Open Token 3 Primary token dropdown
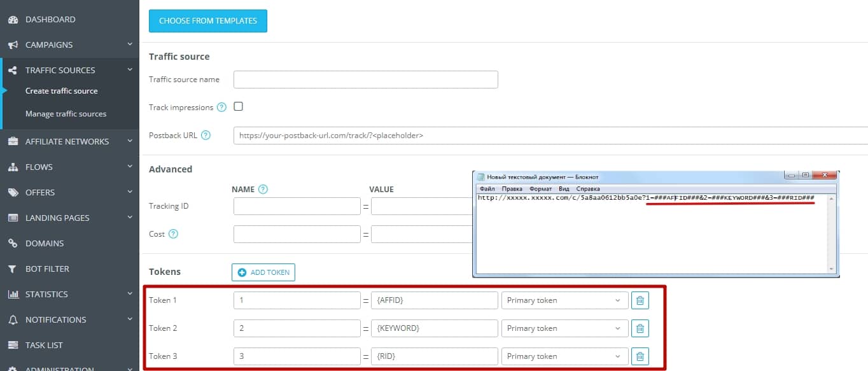Screen dimensions: 868x371 coord(564,356)
